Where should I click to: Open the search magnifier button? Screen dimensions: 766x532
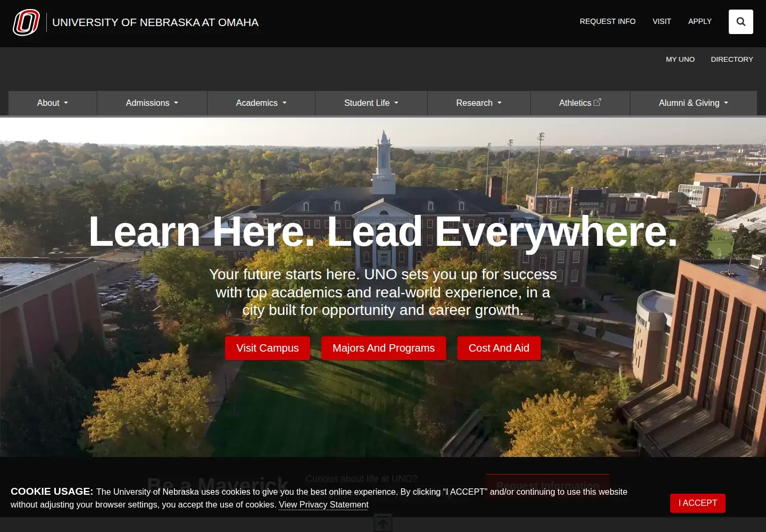[x=741, y=22]
